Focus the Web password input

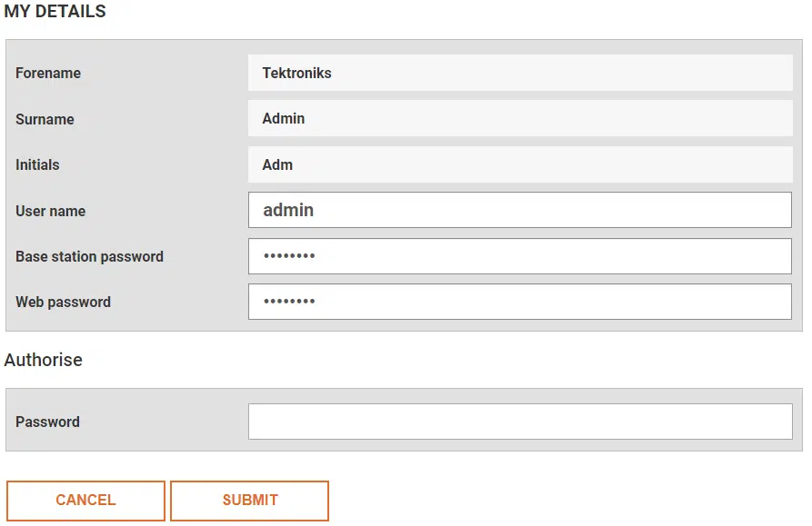pos(519,302)
